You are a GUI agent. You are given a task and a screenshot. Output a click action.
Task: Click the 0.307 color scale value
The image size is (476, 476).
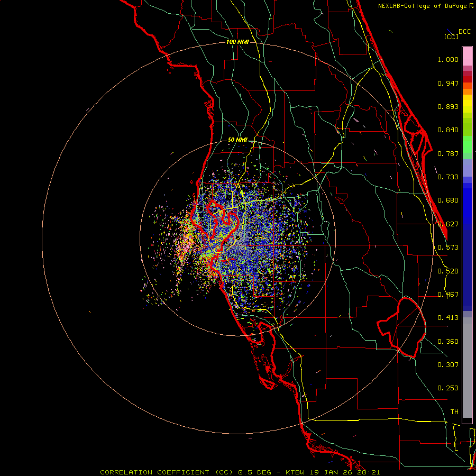(x=448, y=365)
